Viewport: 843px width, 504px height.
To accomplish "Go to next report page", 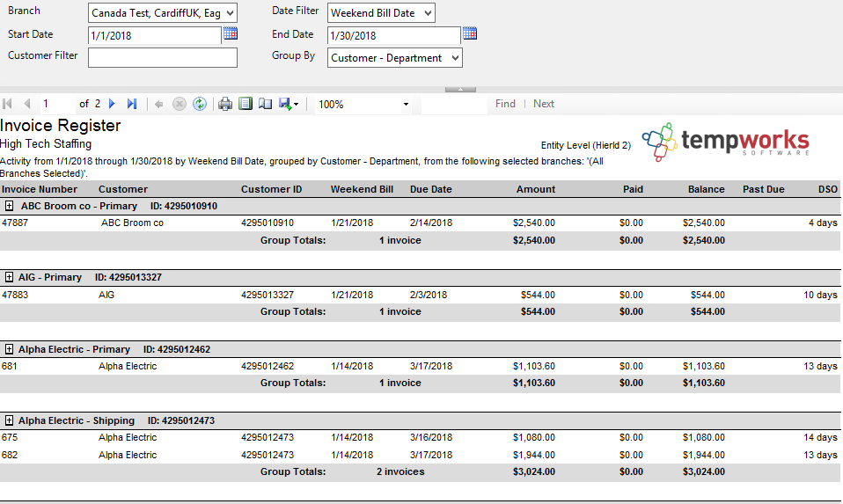I will (x=112, y=104).
